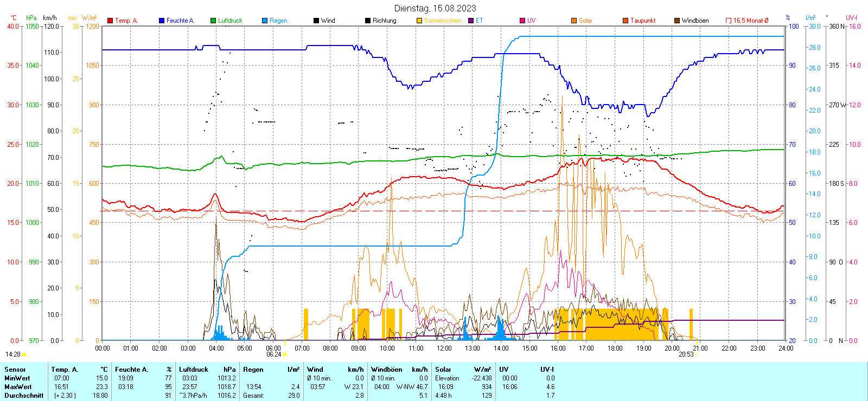Click the 12:00 time axis label
This screenshot has height=401, width=868.
pos(444,348)
